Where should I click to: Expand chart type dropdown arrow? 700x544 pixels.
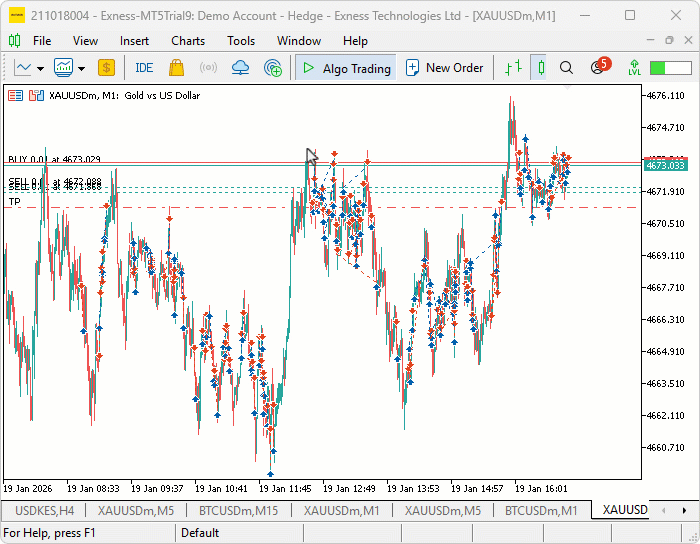tap(41, 69)
